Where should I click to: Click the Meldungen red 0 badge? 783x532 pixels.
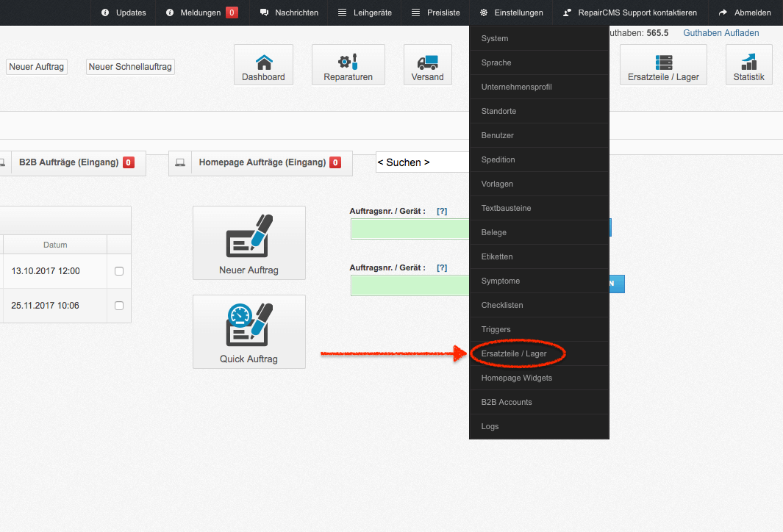coord(232,12)
